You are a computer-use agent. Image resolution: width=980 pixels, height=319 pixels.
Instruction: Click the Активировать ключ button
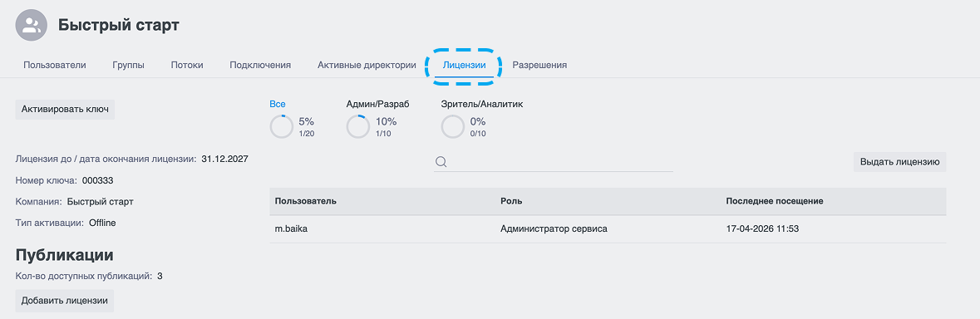[65, 110]
